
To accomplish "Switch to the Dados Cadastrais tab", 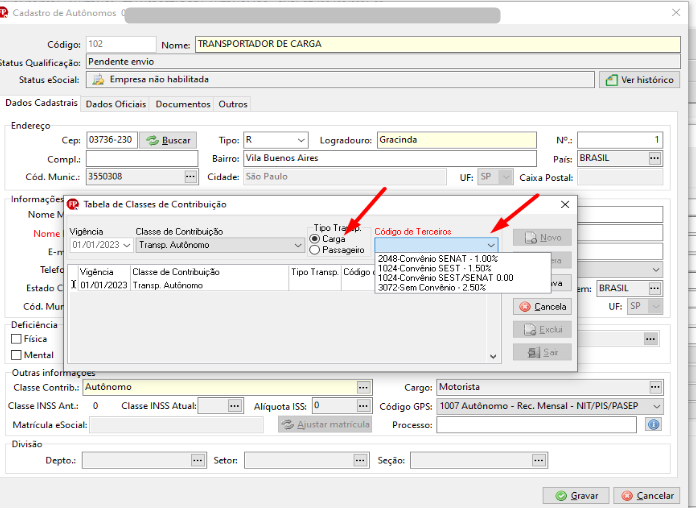I will 41,103.
